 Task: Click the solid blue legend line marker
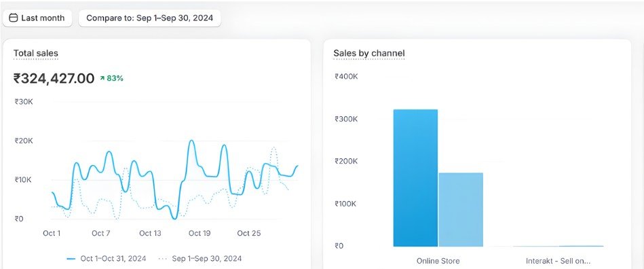click(x=71, y=259)
